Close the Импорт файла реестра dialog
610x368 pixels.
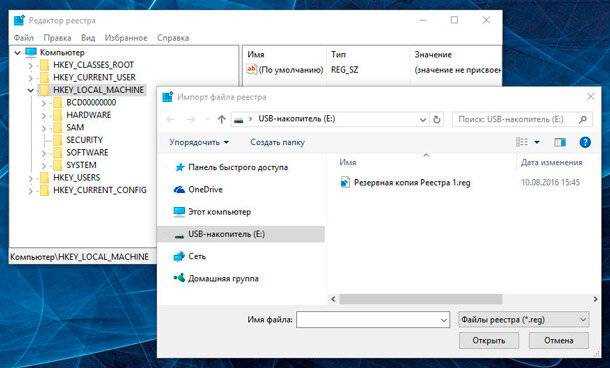pos(590,97)
